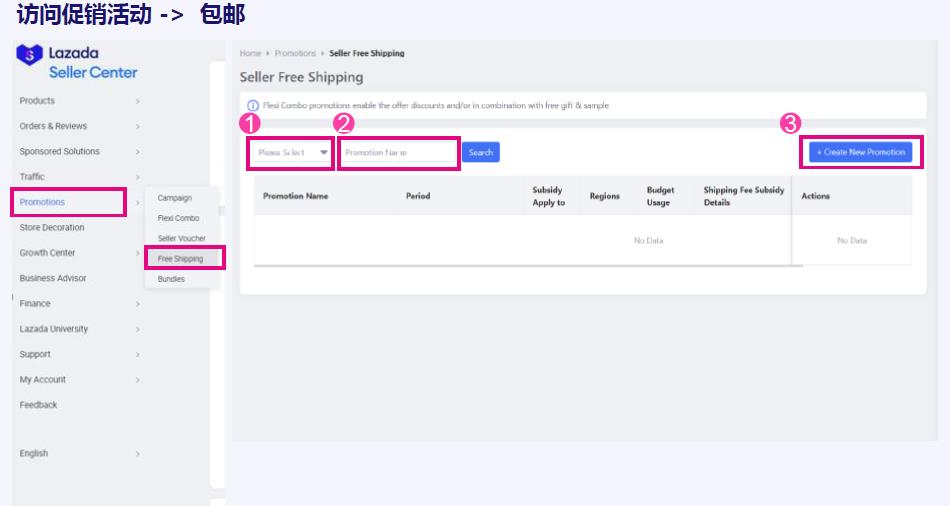The width and height of the screenshot is (950, 506).
Task: Click Promotions breadcrumb link
Action: coord(295,53)
